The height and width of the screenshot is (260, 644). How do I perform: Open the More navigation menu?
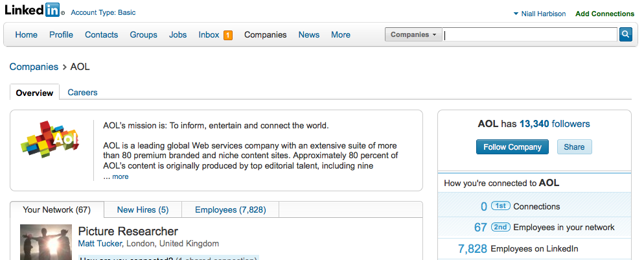point(341,35)
